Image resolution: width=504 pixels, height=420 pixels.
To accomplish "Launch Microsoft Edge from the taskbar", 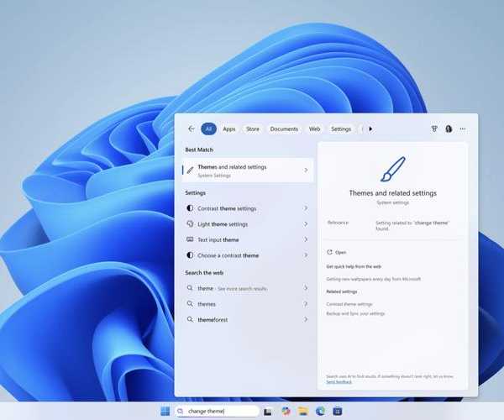I will [320, 411].
